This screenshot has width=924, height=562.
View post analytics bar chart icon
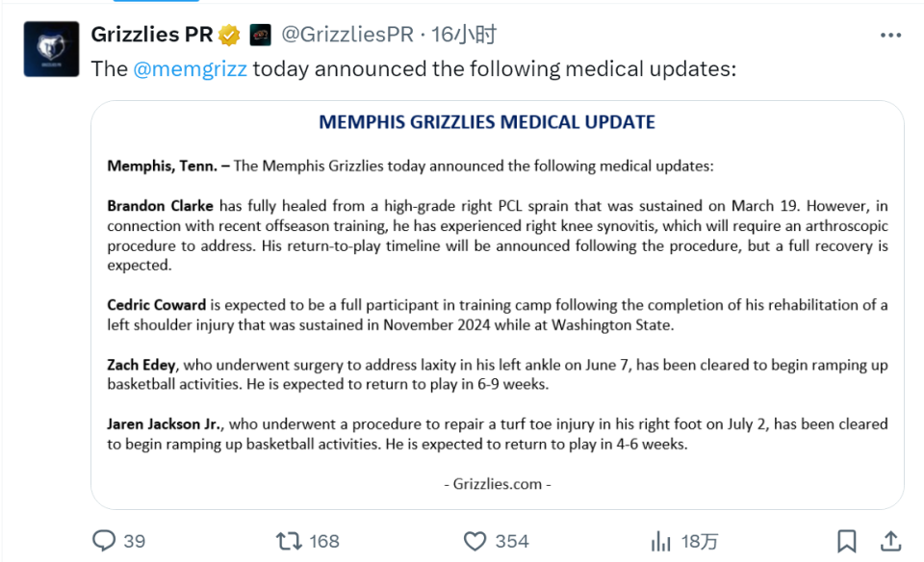660,541
